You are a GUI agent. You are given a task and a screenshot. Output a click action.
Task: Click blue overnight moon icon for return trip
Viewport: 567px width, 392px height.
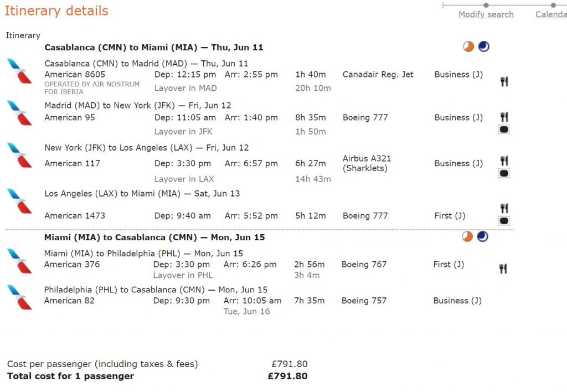[483, 236]
